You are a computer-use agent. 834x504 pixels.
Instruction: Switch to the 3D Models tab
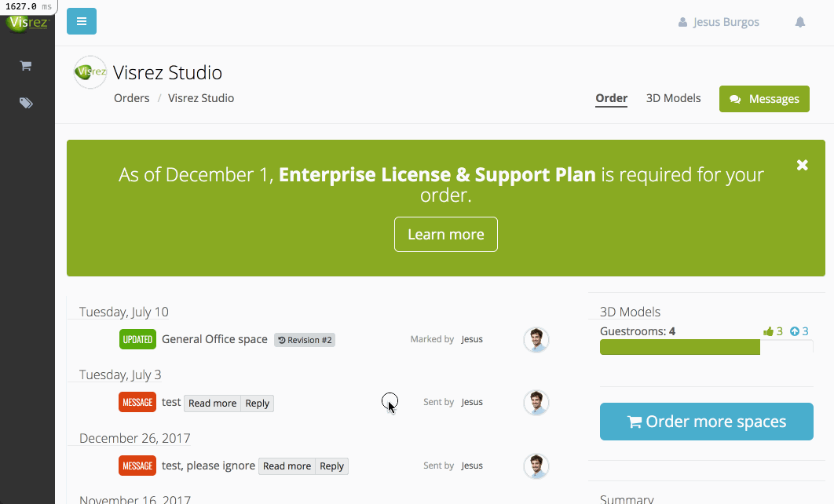pos(673,98)
